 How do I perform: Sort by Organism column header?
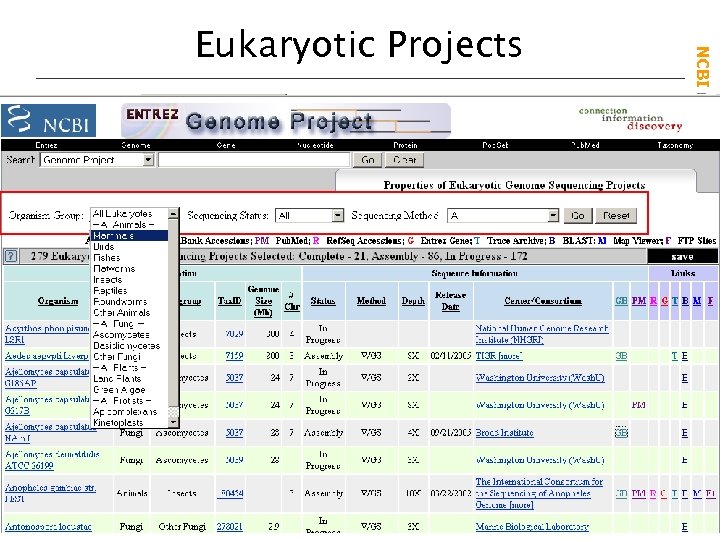tap(58, 301)
